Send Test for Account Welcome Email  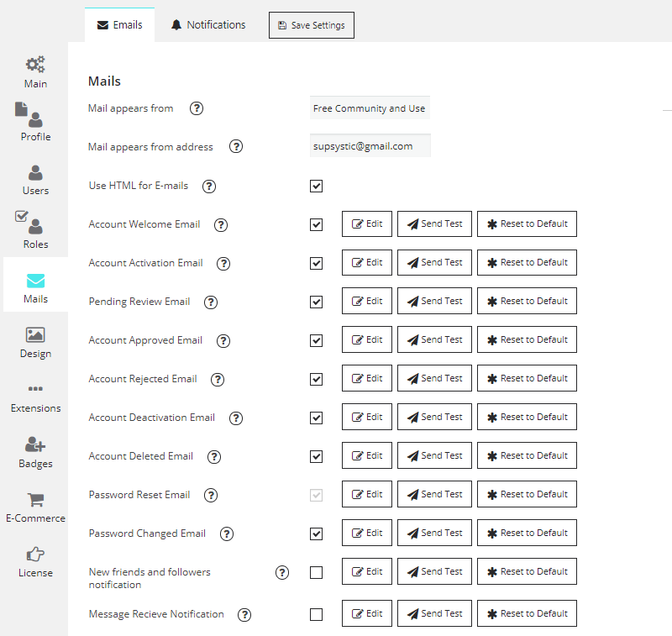point(434,223)
